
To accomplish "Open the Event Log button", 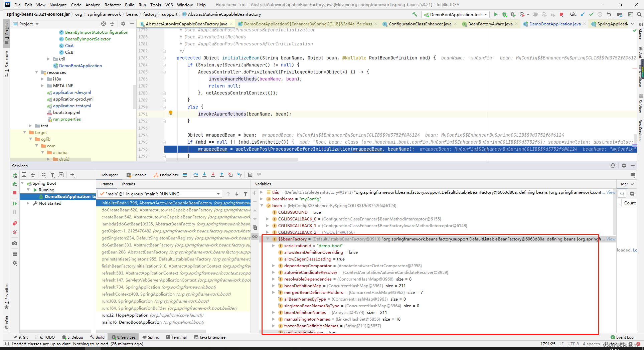I will point(622,337).
